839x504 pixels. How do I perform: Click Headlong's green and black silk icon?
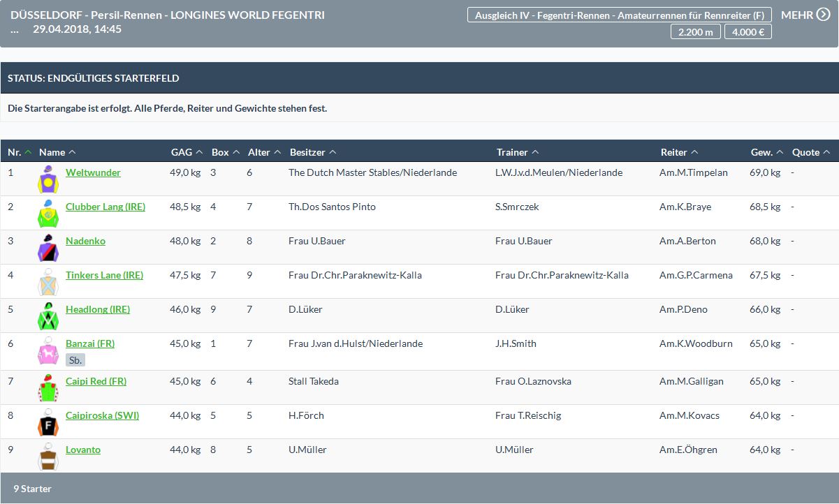tap(48, 316)
